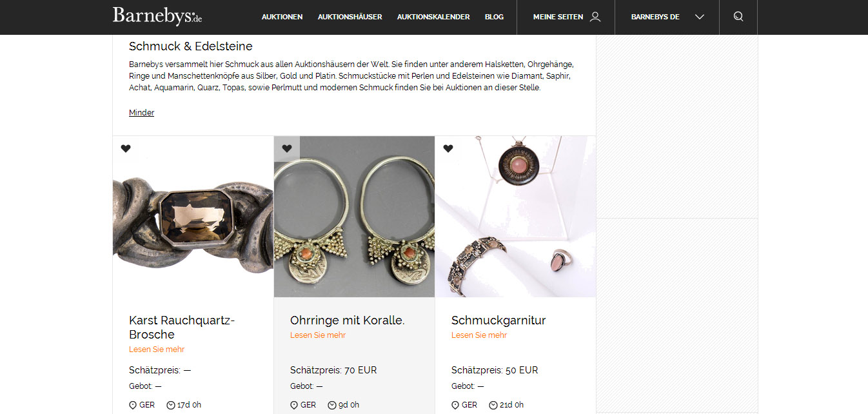Viewport: 868px width, 414px height.
Task: Click location pin icon under Karst Rauchquartz-Brosche
Action: pyautogui.click(x=133, y=405)
